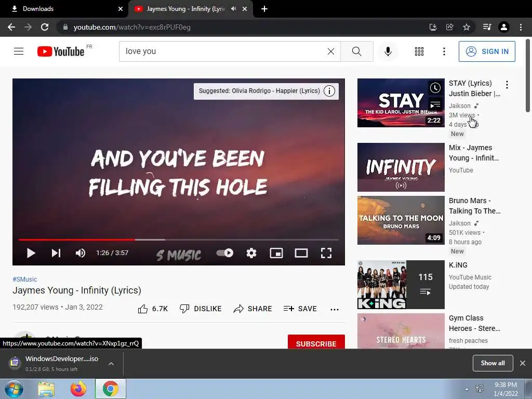This screenshot has width=532, height=399.
Task: Play the paused video
Action: pos(31,253)
